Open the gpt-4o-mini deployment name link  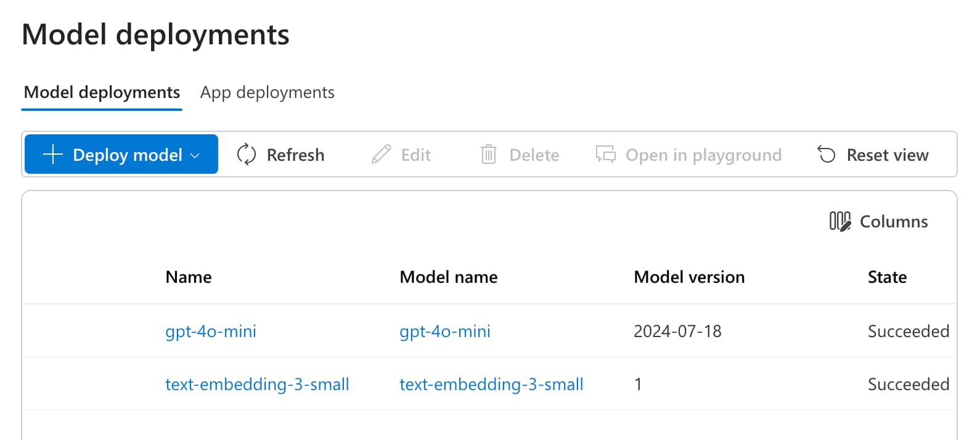coord(211,332)
